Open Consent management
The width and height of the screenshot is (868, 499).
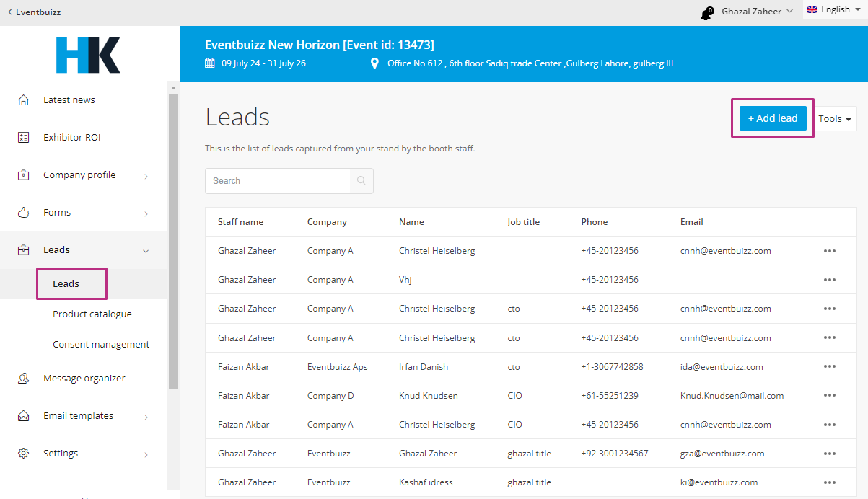pos(101,345)
